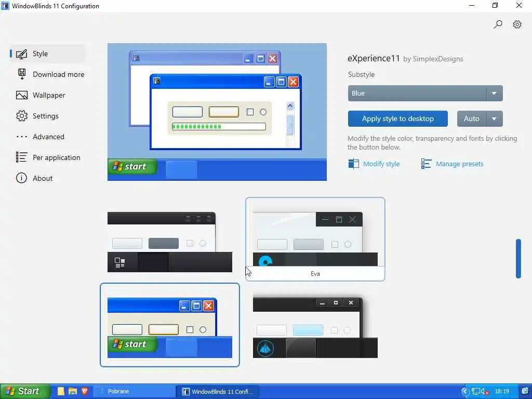Click the Auto button
The height and width of the screenshot is (399, 532).
tap(472, 119)
